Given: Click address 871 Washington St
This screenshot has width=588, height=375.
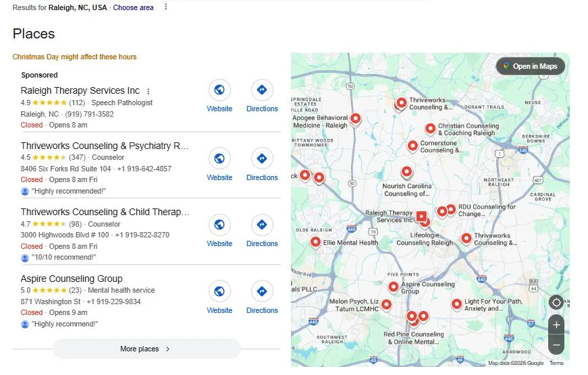Looking at the screenshot, I should [51, 301].
